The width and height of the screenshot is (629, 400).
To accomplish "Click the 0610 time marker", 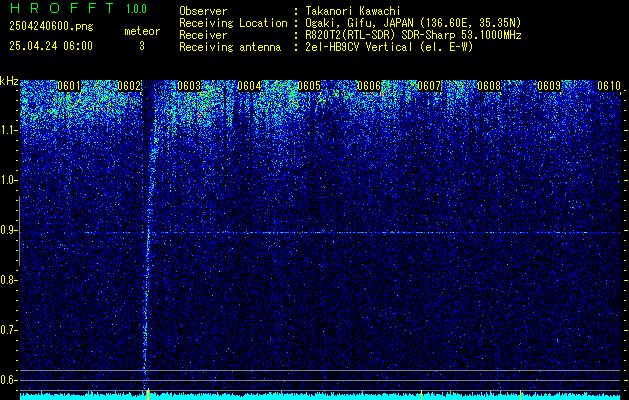I will 609,86.
